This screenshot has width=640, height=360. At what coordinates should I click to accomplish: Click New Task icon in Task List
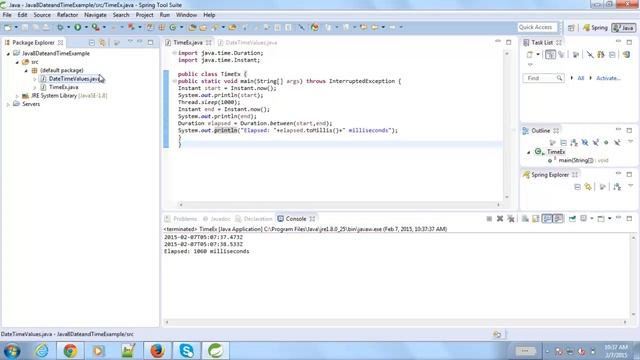529,55
